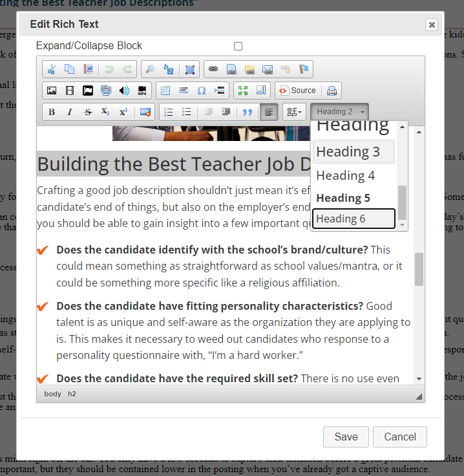The width and height of the screenshot is (464, 476).
Task: Open Find with magnifier icon
Action: [150, 69]
